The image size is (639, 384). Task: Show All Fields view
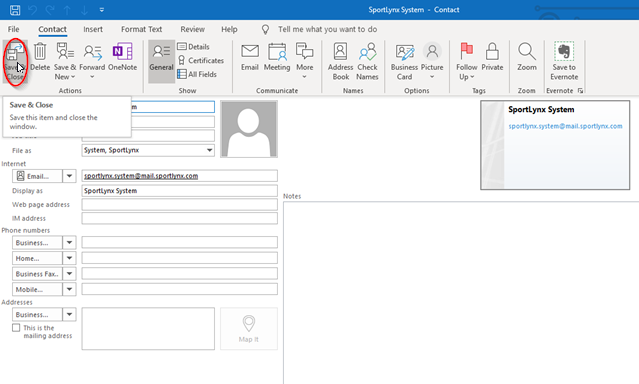[x=197, y=74]
